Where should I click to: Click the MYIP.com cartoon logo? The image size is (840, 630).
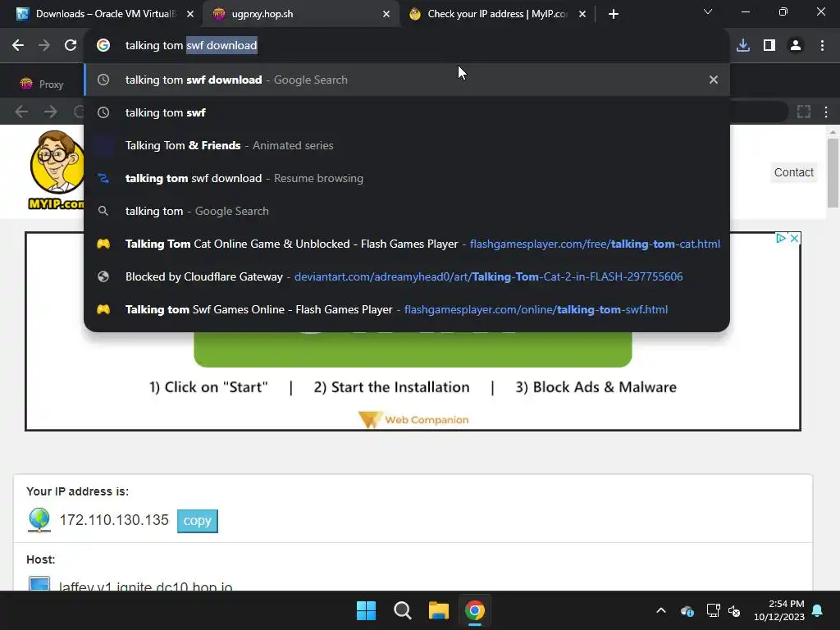click(57, 169)
